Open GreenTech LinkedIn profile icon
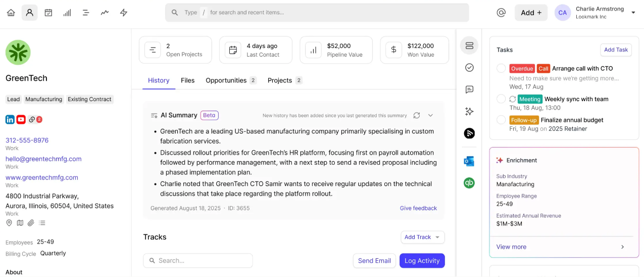The width and height of the screenshot is (644, 277). [10, 119]
